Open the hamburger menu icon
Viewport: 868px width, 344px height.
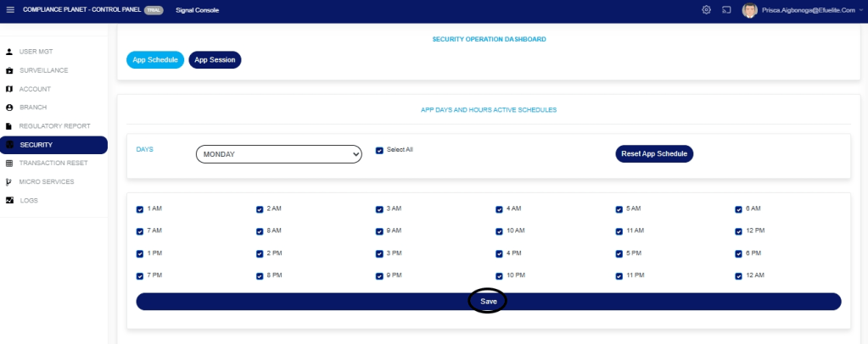pos(10,9)
